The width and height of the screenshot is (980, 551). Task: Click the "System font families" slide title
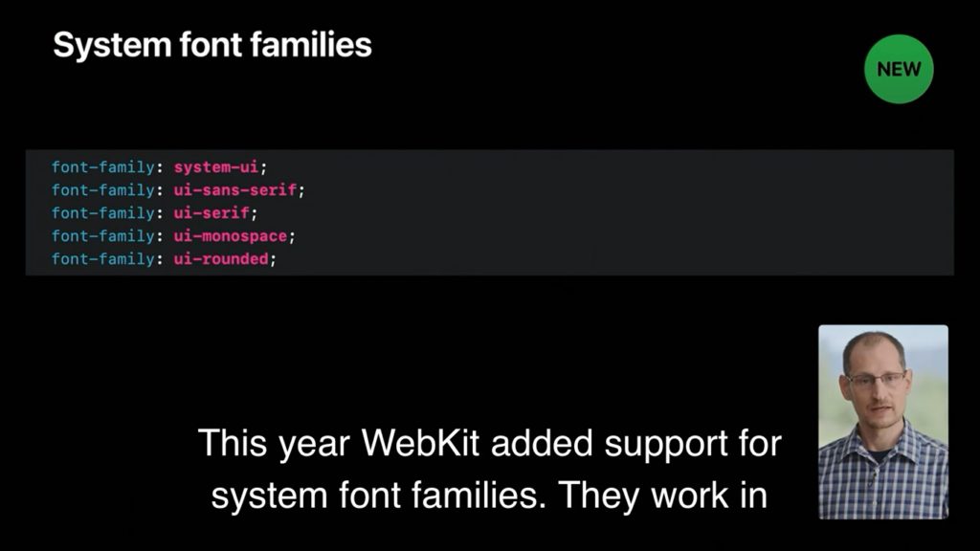pos(212,45)
